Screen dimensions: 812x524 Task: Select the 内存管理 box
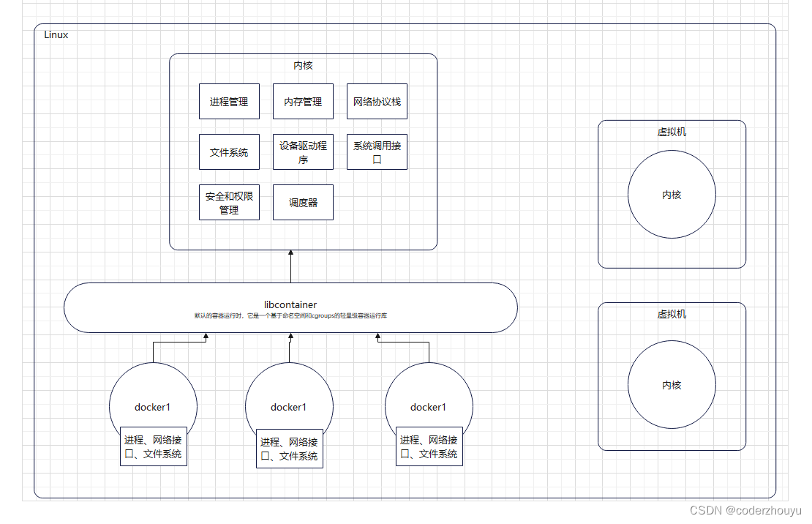tap(303, 102)
